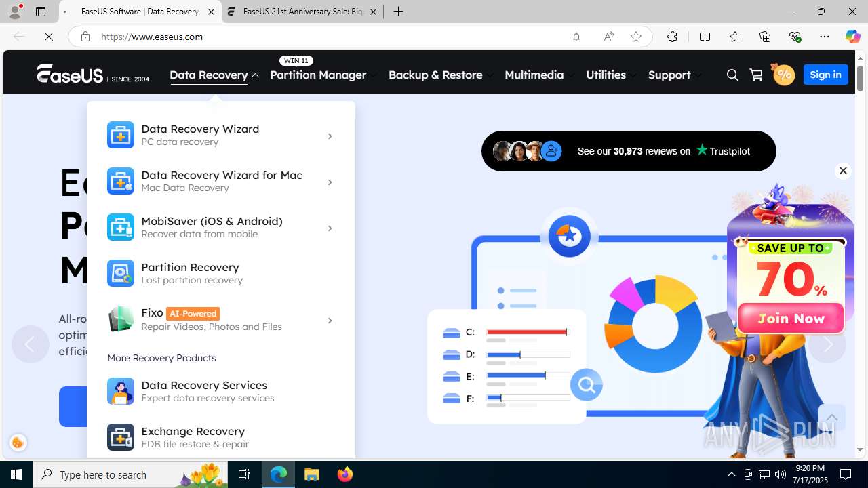Open the system volume control

pos(781,474)
